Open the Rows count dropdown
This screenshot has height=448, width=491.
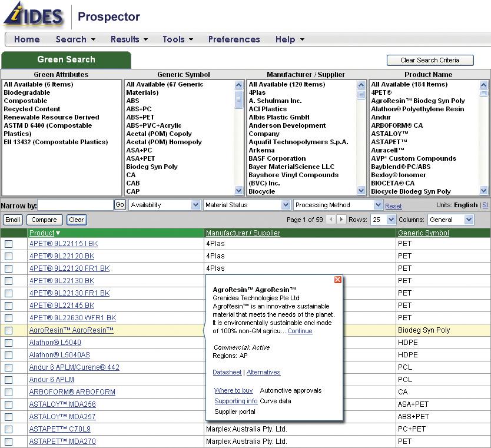tap(383, 220)
